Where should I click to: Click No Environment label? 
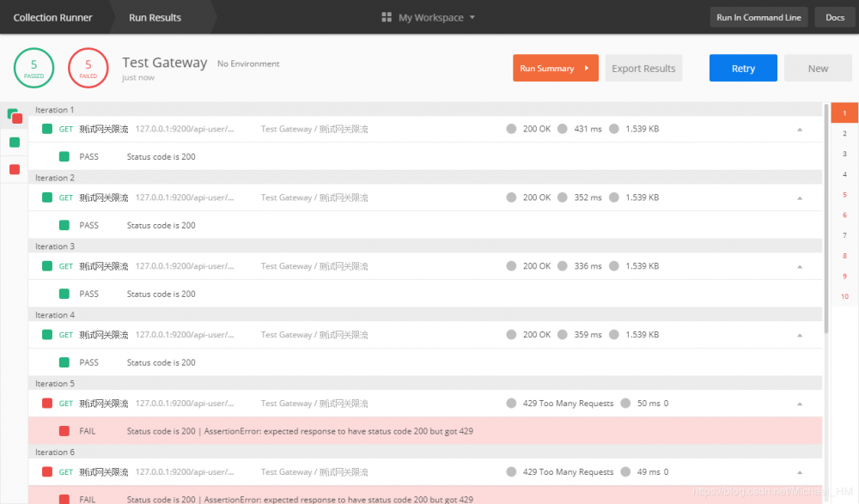(x=248, y=64)
